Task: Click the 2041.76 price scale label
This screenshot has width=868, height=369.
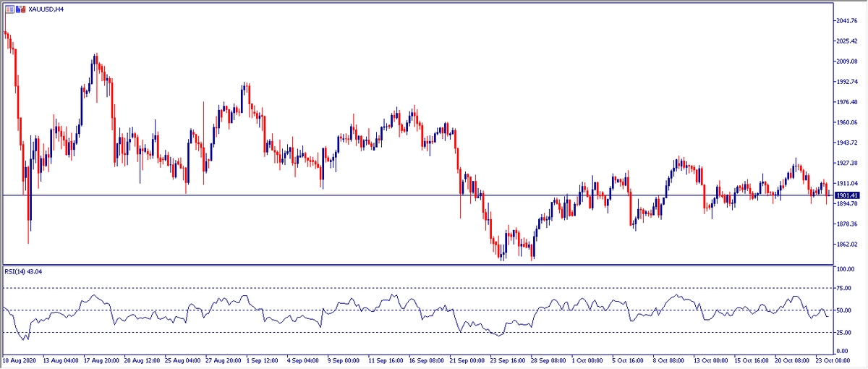Action: click(x=846, y=21)
